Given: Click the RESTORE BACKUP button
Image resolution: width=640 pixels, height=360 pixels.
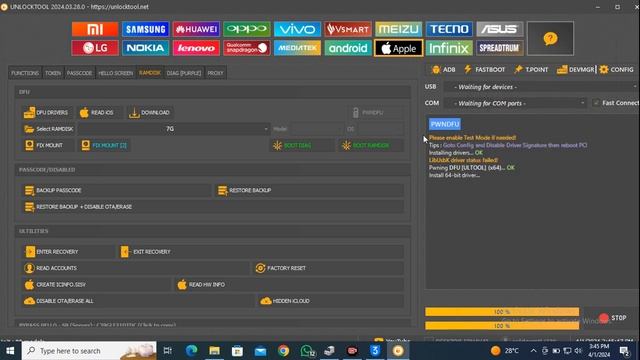Looking at the screenshot, I should (309, 191).
